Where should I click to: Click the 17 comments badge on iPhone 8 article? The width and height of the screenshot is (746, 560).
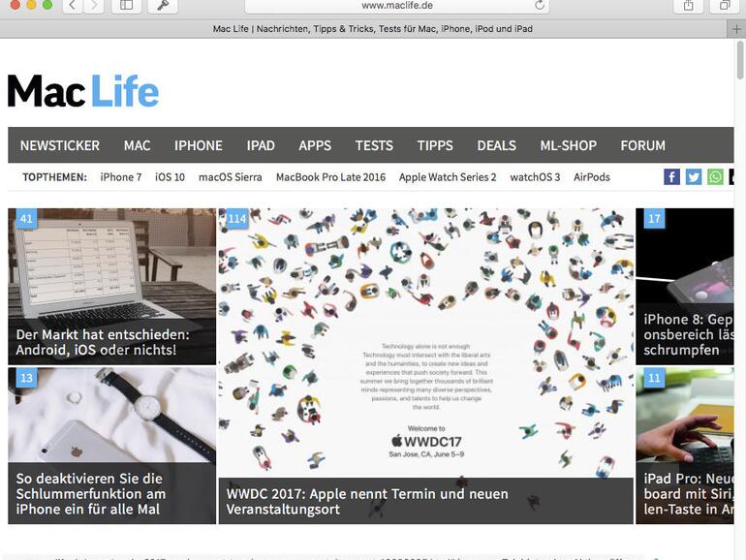coord(654,218)
